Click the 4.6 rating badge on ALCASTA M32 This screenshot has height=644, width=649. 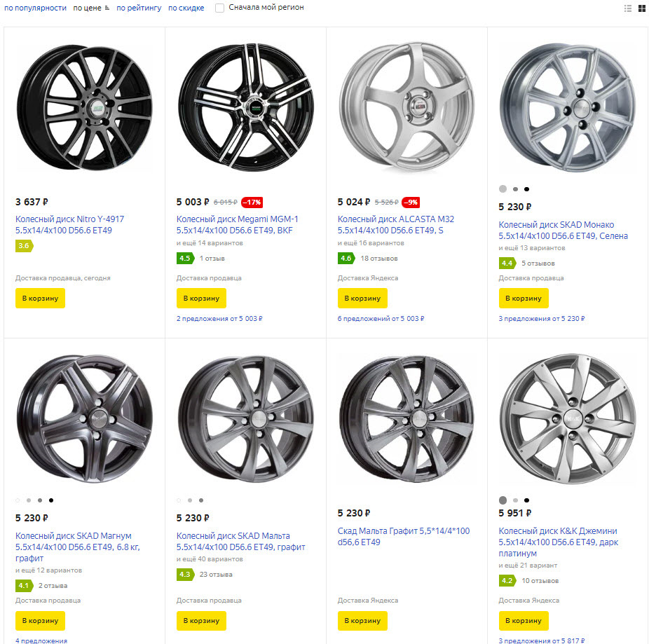pyautogui.click(x=346, y=258)
